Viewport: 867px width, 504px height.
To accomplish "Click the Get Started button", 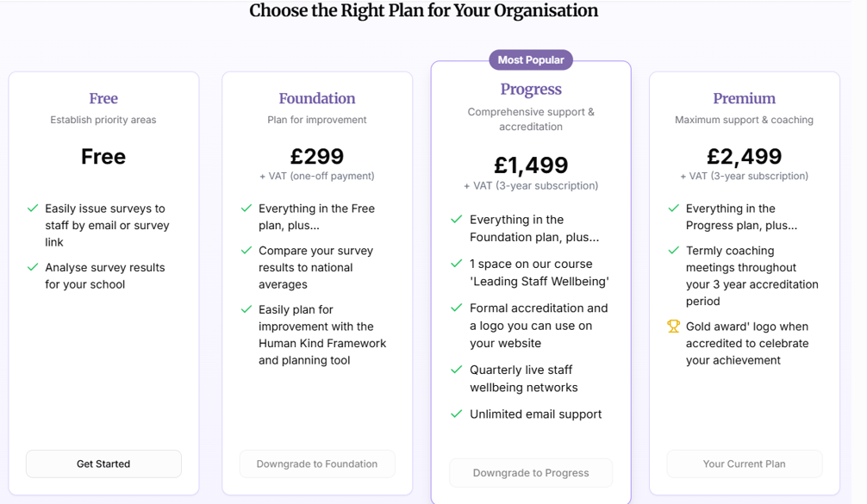I will (x=103, y=464).
